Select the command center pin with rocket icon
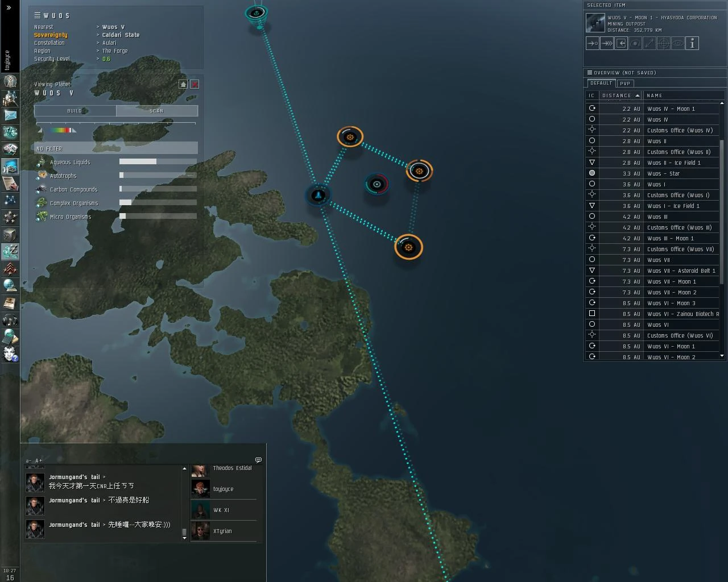The image size is (728, 582). 318,195
